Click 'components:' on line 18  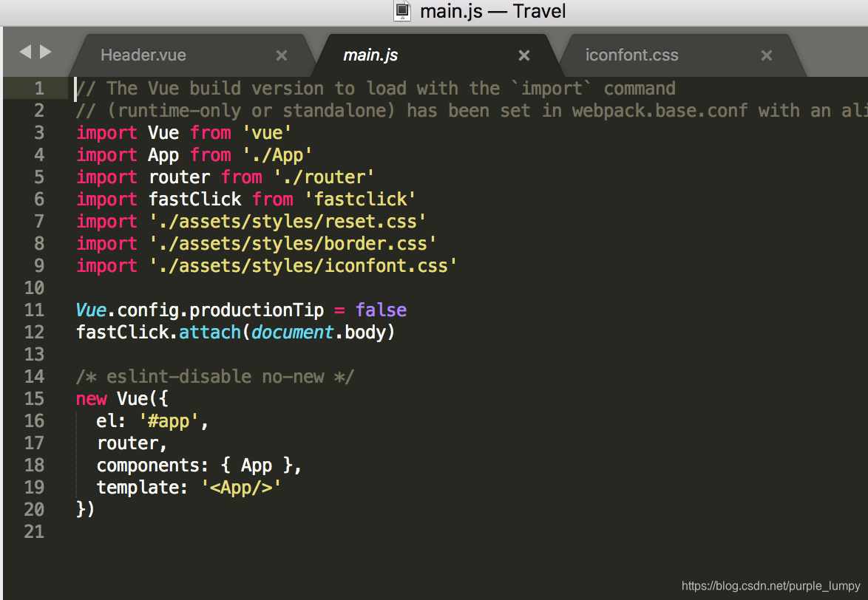point(153,466)
